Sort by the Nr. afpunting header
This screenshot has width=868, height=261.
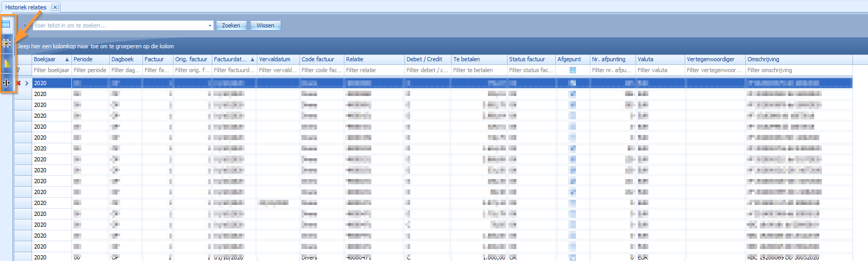coord(613,59)
